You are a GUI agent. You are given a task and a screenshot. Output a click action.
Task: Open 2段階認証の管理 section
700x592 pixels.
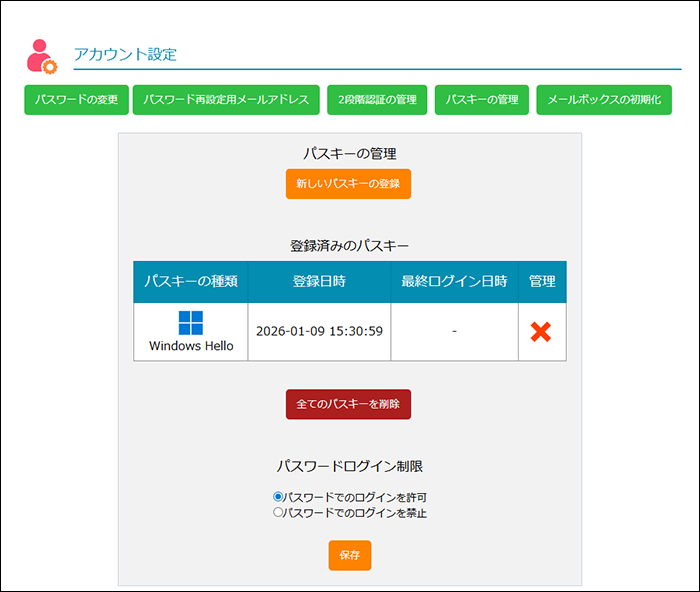(x=377, y=100)
